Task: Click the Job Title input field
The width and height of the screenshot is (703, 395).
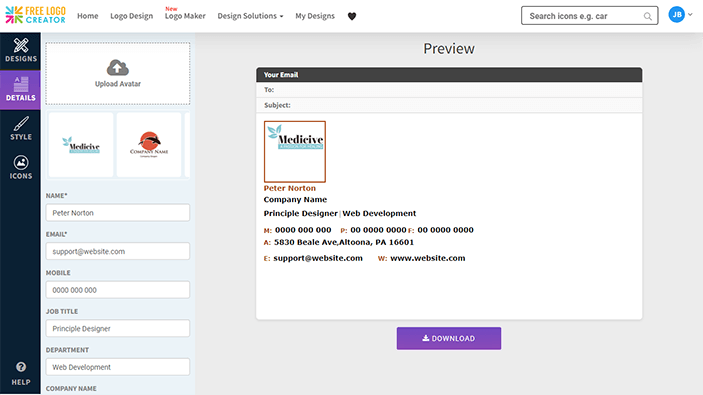Action: click(x=117, y=329)
